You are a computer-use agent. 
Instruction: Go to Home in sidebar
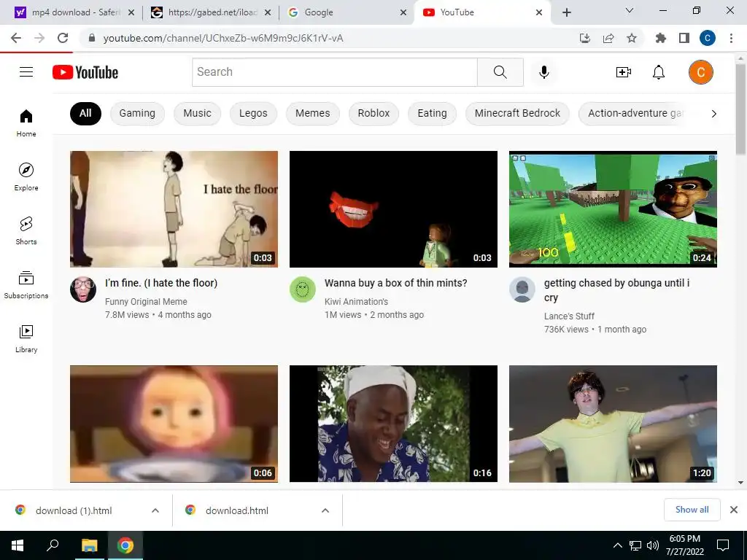tap(26, 122)
